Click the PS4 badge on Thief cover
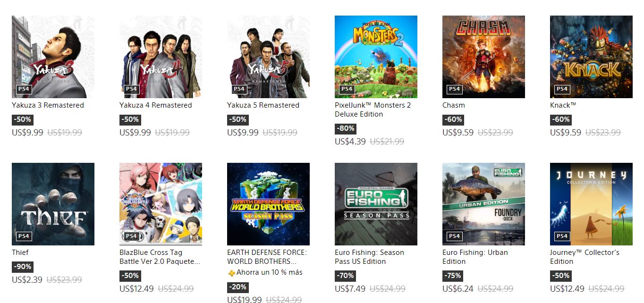 [24, 236]
